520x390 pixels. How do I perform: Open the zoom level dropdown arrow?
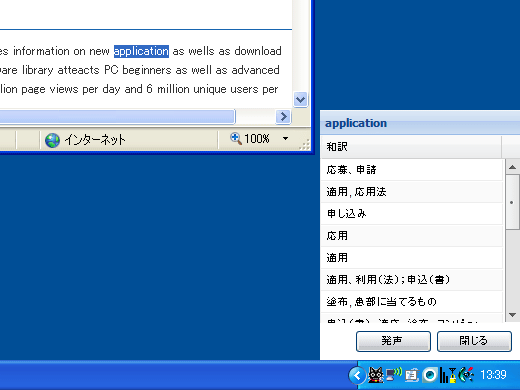285,138
